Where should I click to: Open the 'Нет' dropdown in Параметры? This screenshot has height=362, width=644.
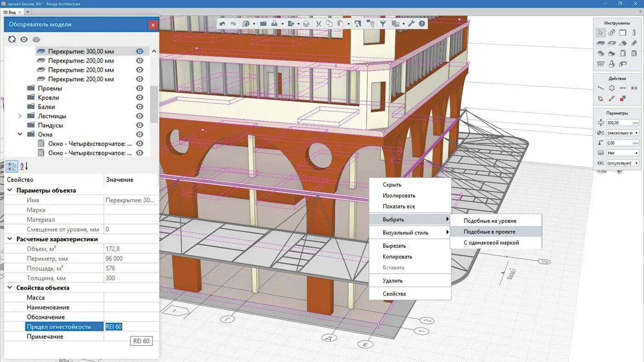(x=623, y=153)
